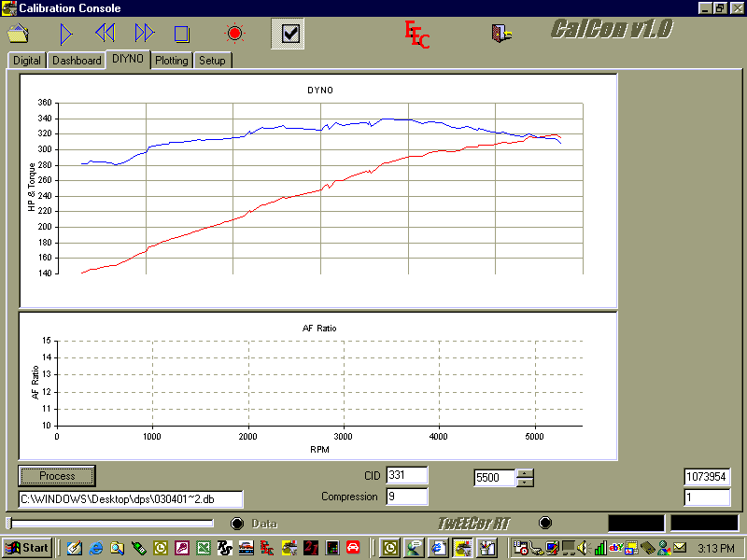This screenshot has width=747, height=560.
Task: Click the Process button
Action: pyautogui.click(x=57, y=476)
